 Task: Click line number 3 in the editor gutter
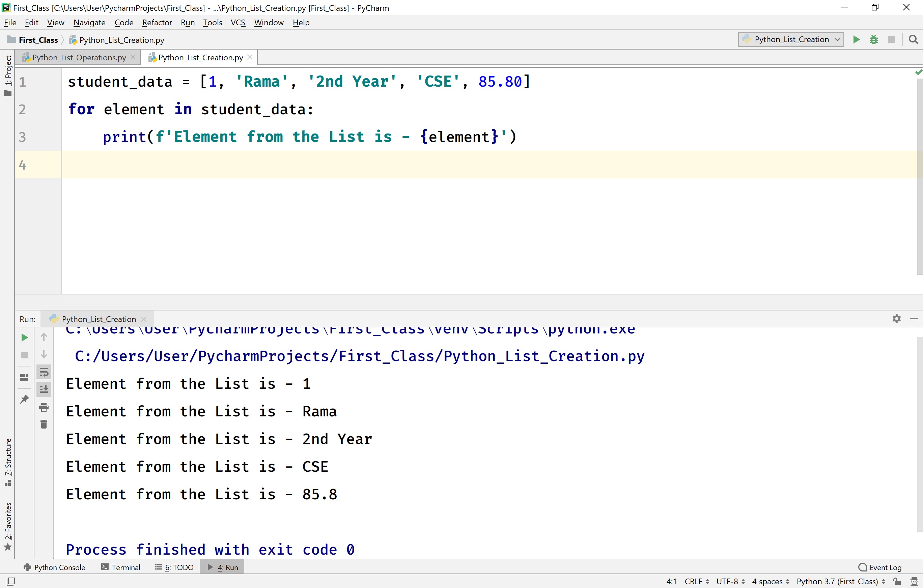click(22, 137)
